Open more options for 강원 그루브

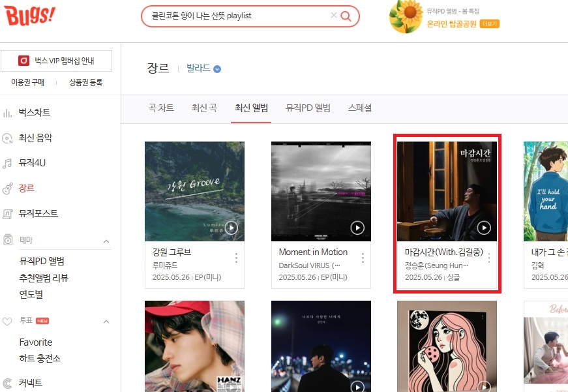pos(236,258)
